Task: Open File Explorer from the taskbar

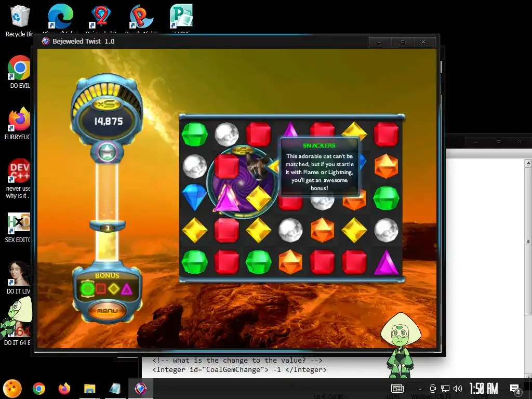Action: 89,389
